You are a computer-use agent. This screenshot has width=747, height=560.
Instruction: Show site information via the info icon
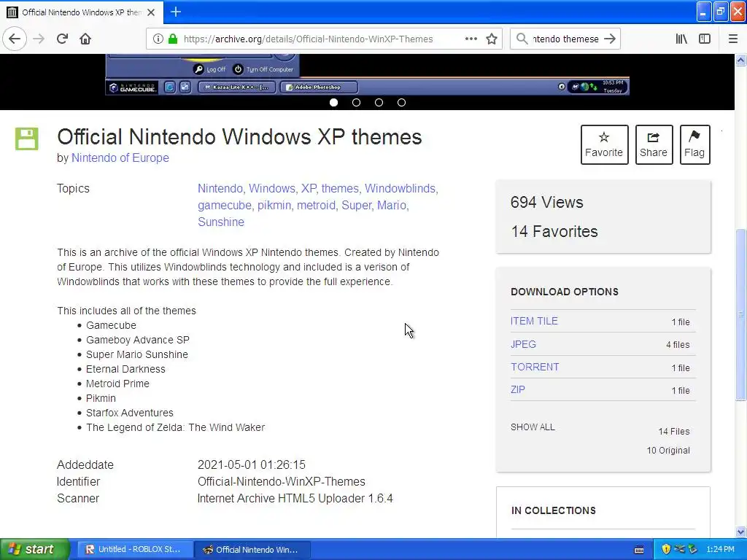tap(158, 39)
